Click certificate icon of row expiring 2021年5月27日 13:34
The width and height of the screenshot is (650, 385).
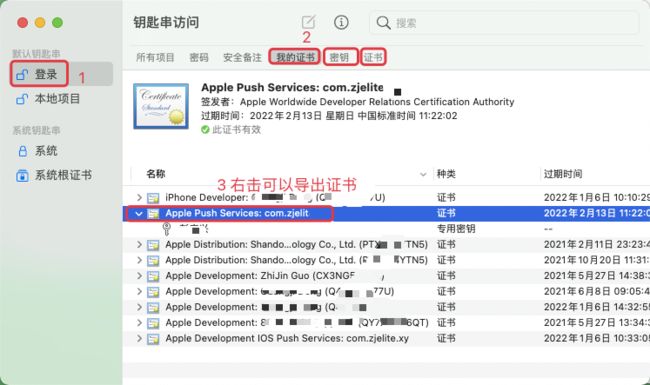[x=153, y=323]
